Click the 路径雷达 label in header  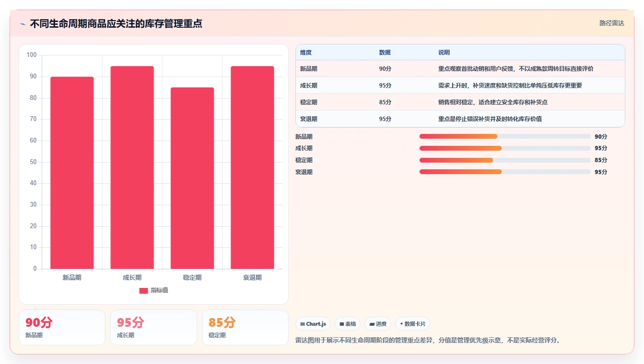click(x=611, y=23)
